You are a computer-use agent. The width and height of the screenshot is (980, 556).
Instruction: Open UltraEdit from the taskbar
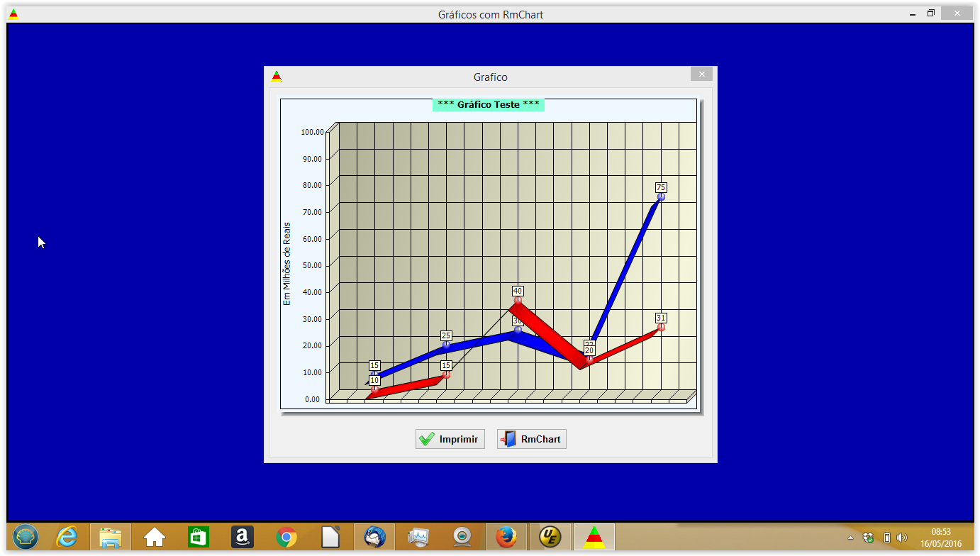pyautogui.click(x=550, y=538)
